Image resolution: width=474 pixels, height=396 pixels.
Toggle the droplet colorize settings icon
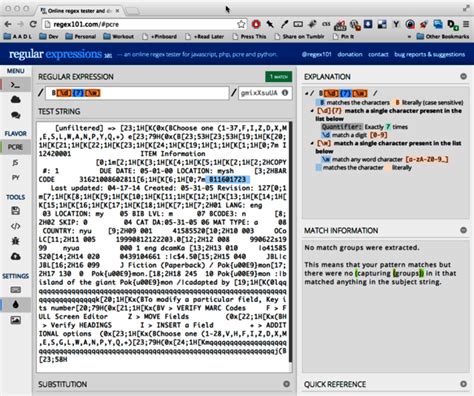(x=15, y=305)
